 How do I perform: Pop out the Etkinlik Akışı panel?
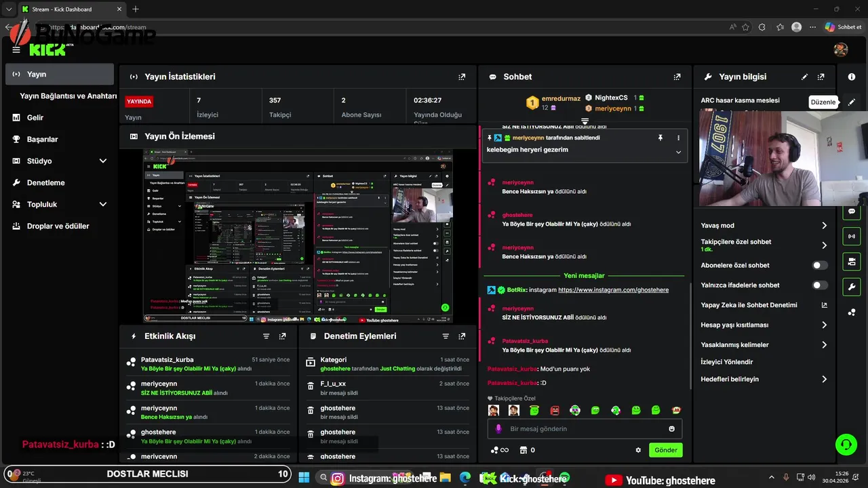coord(283,336)
